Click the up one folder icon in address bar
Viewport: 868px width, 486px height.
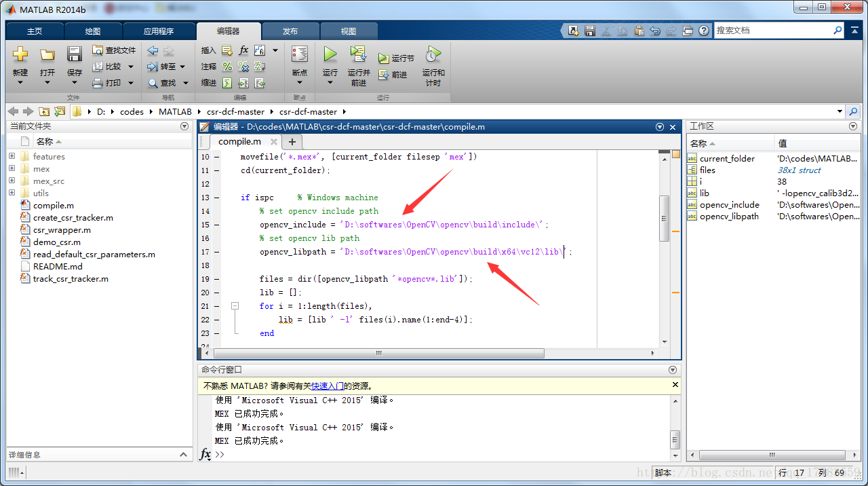pos(44,111)
